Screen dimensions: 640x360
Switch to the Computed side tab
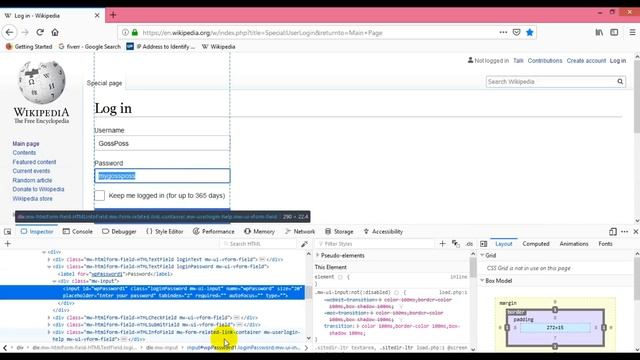(536, 244)
